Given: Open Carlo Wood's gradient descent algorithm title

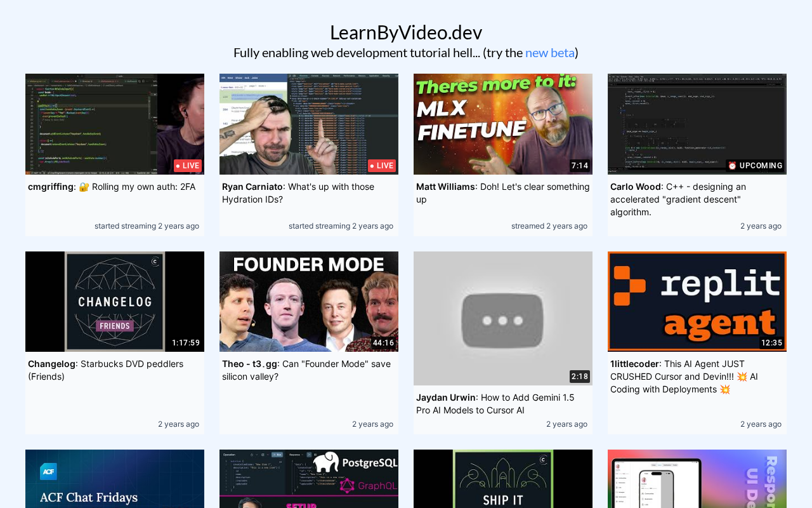Looking at the screenshot, I should [678, 199].
